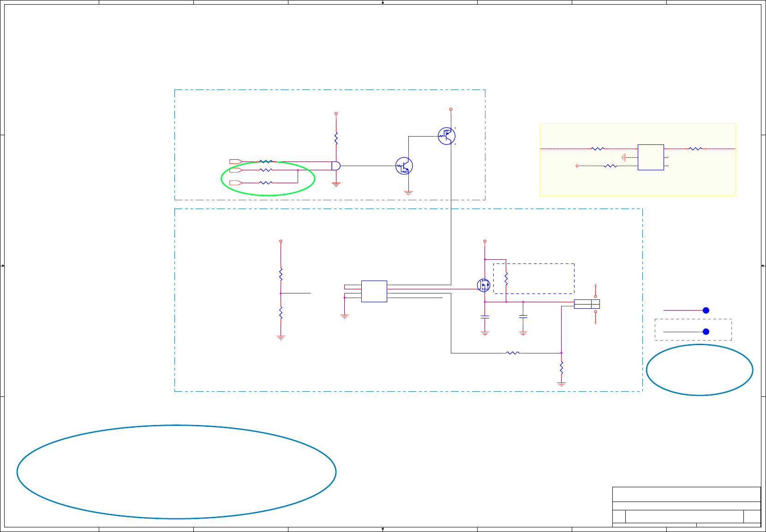Screen dimensions: 766x532
Task: Click the test point below the connector block
Action: click(595, 312)
